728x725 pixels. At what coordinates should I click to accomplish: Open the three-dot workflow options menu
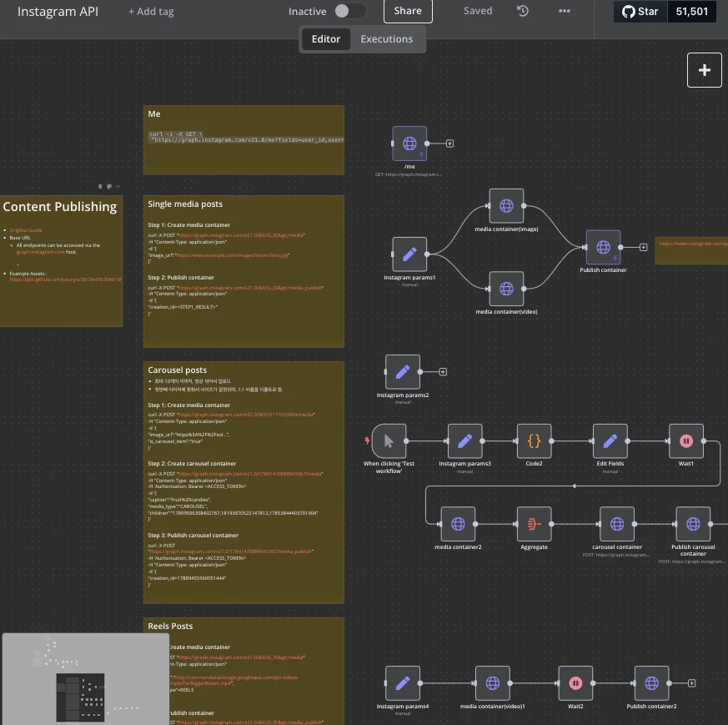(565, 11)
